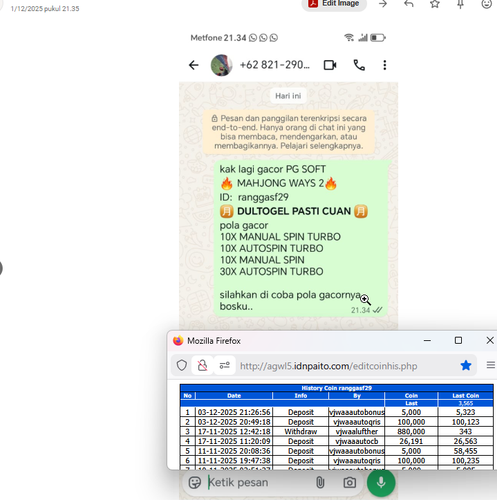Image resolution: width=497 pixels, height=500 pixels.
Task: Click the 'Last Coin' column header
Action: pos(466,396)
